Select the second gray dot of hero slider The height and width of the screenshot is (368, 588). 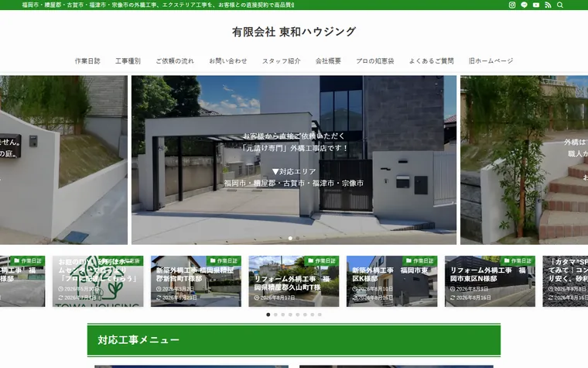[x=298, y=238]
